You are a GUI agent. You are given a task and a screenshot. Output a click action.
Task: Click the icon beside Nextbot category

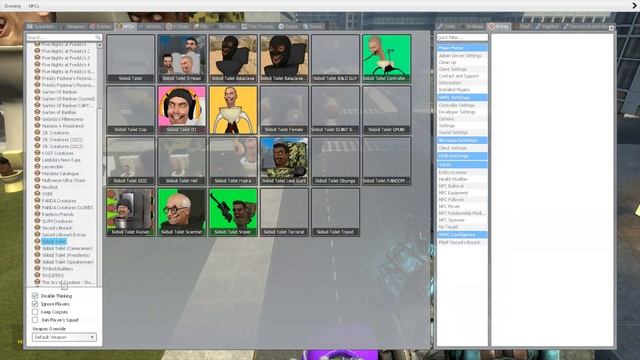coord(37,187)
